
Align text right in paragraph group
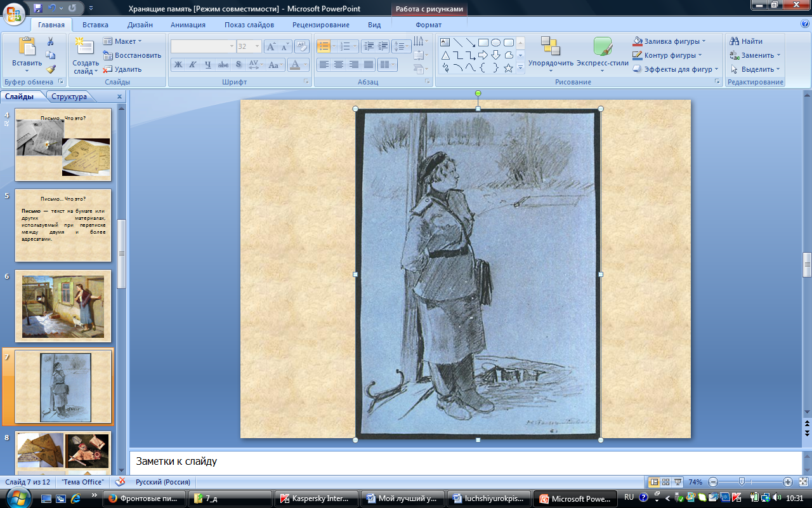click(353, 65)
